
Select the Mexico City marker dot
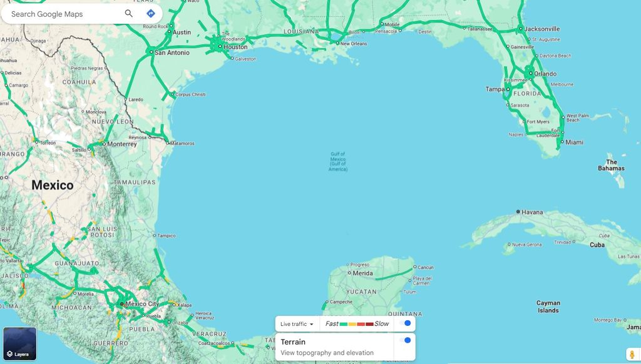121,304
